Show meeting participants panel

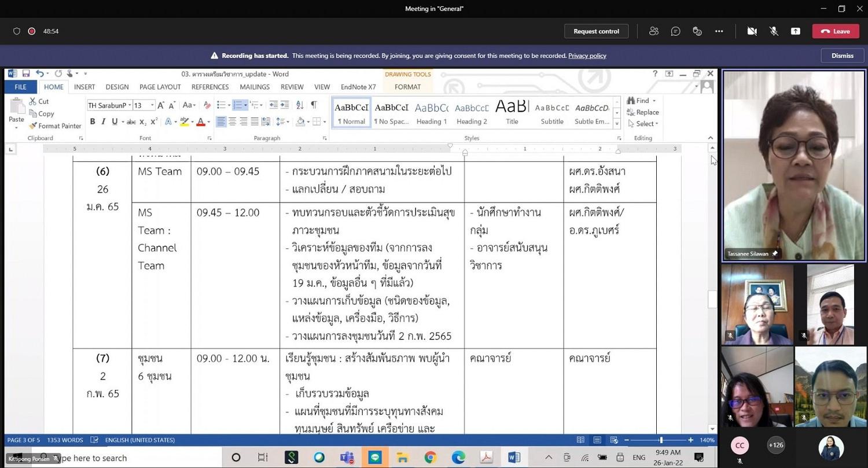click(654, 31)
